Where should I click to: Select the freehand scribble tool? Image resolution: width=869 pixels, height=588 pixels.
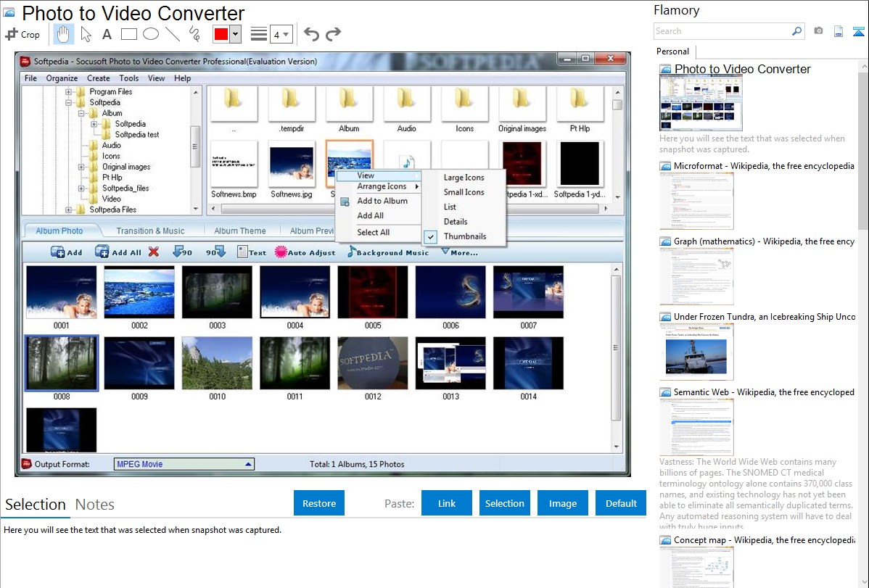coord(194,34)
